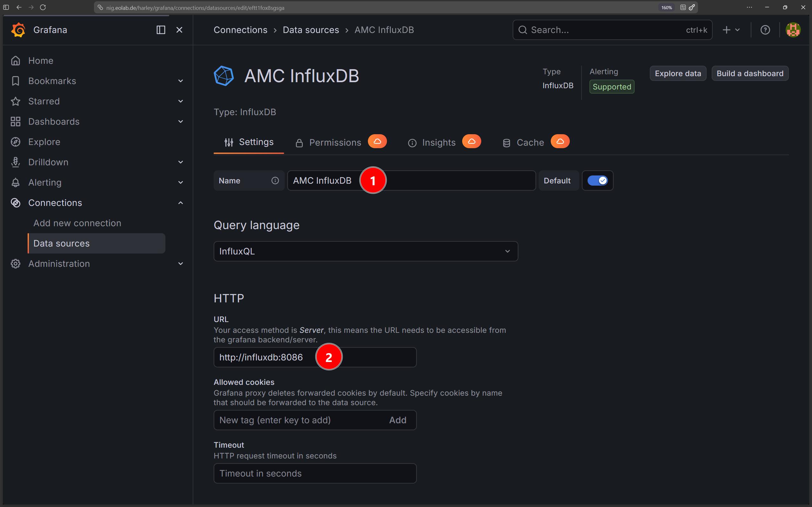Open Drilldown in the sidebar
The height and width of the screenshot is (507, 812).
click(48, 162)
